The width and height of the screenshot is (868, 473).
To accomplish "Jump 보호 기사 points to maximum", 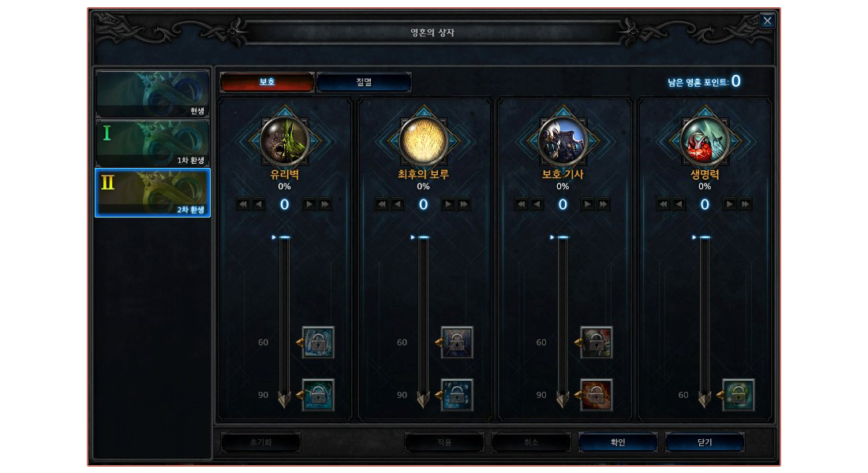I will coord(604,204).
